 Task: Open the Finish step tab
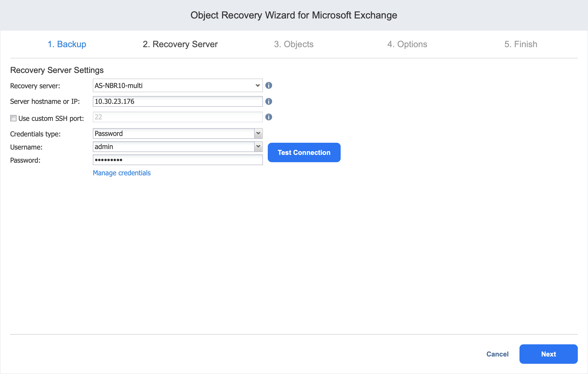point(521,44)
